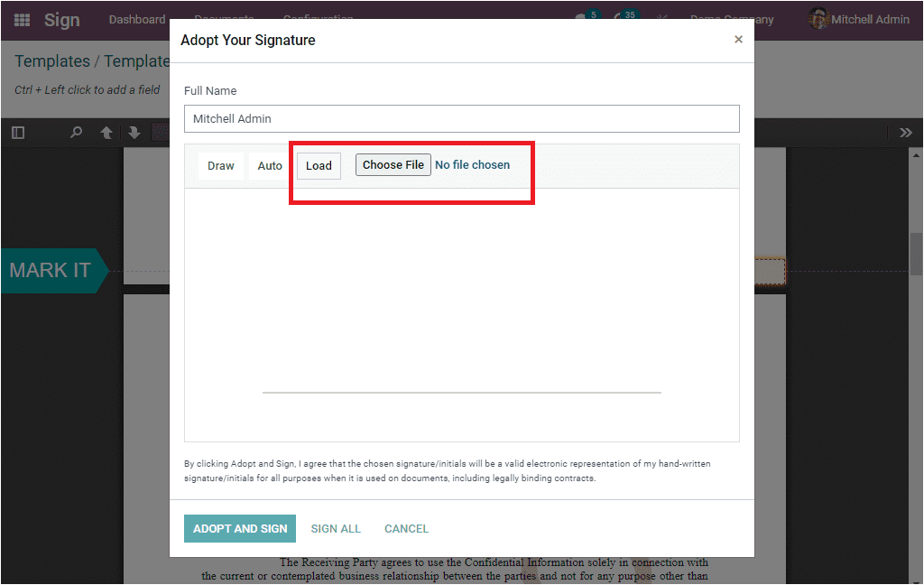
Task: Open Mitchell Admin user avatar menu
Action: click(x=859, y=20)
